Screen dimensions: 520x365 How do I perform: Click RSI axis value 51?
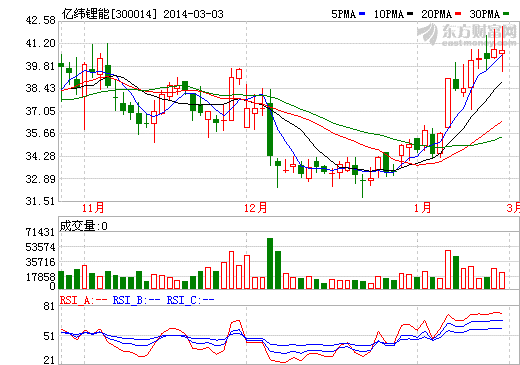point(49,336)
